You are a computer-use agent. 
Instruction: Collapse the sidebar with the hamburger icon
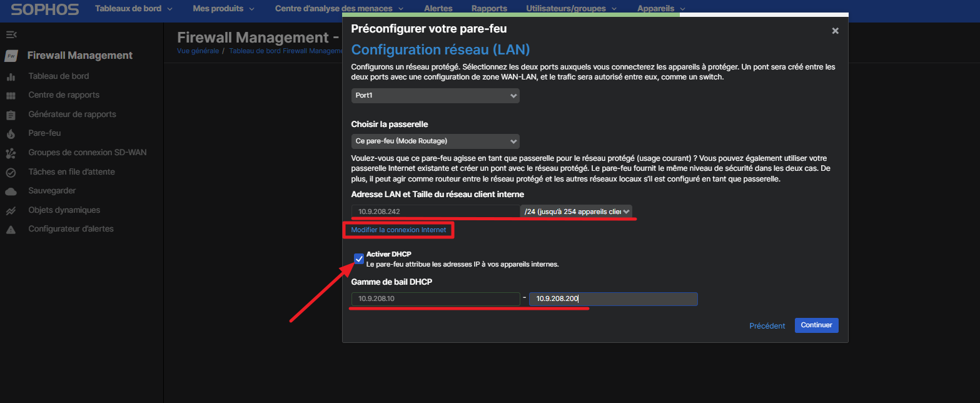coord(11,34)
